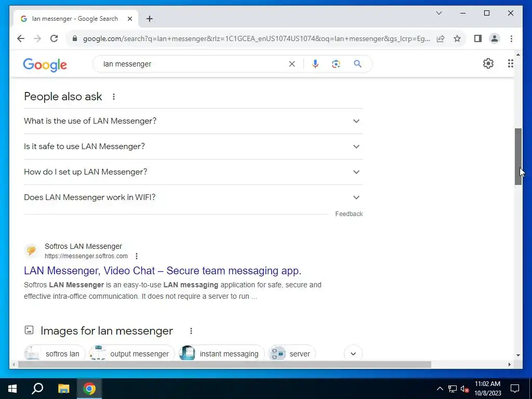This screenshot has height=399, width=532.
Task: Clear the search box with X
Action: [x=292, y=64]
